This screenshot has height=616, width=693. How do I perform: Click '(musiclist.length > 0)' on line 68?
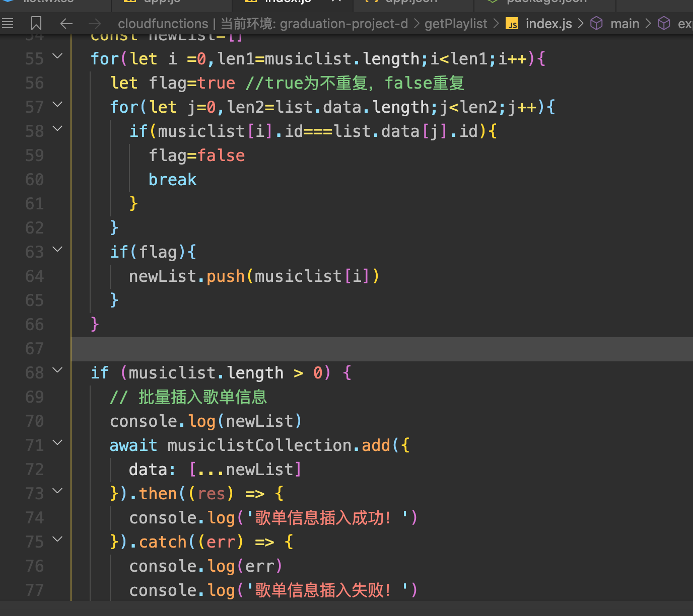click(226, 373)
